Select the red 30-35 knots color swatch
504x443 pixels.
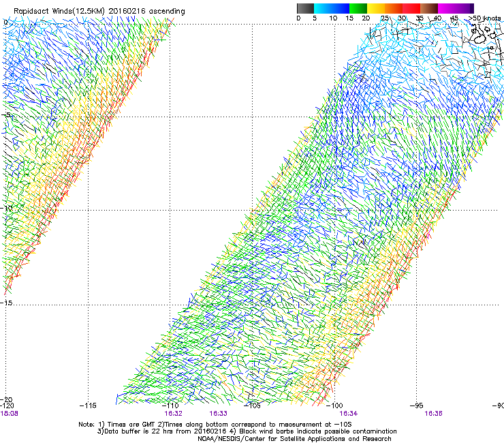pos(411,8)
